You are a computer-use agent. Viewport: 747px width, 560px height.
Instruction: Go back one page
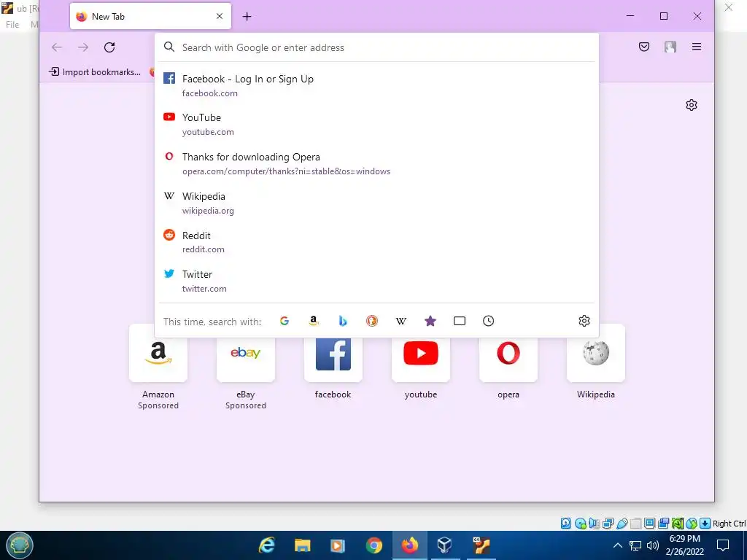point(57,47)
